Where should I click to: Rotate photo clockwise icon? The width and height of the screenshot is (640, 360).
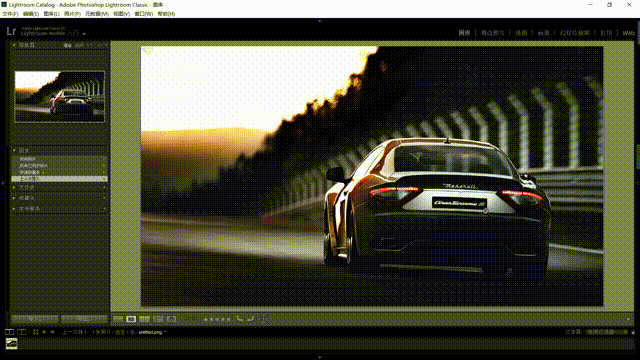tap(251, 319)
